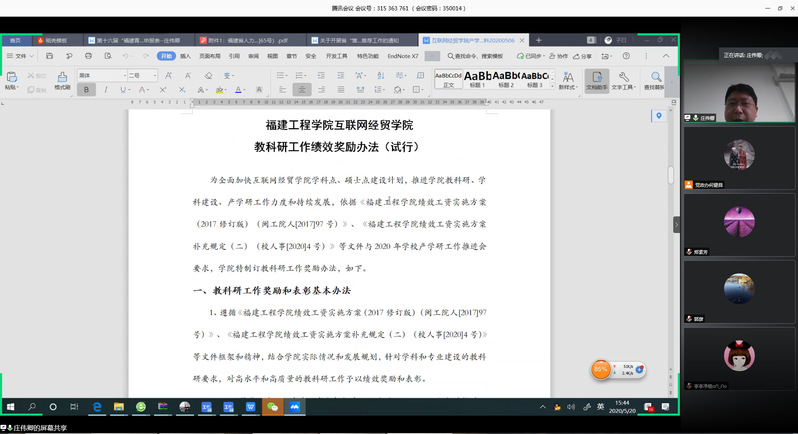
Task: Align paragraph to the right
Action: [321, 90]
